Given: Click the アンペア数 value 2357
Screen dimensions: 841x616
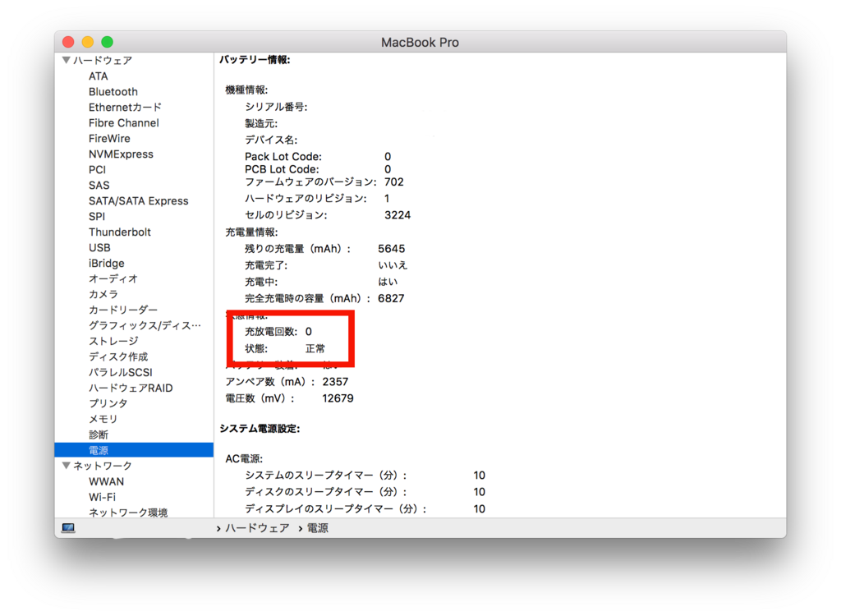Looking at the screenshot, I should [x=335, y=382].
